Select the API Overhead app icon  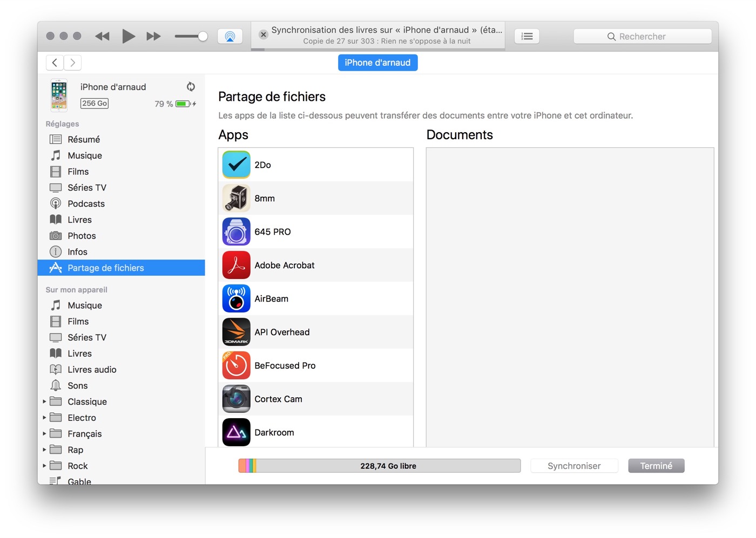[237, 332]
